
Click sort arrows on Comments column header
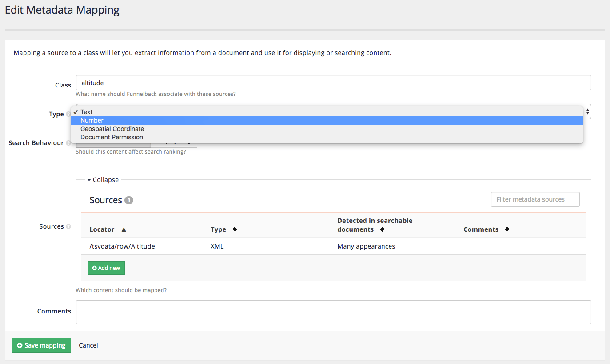coord(507,229)
